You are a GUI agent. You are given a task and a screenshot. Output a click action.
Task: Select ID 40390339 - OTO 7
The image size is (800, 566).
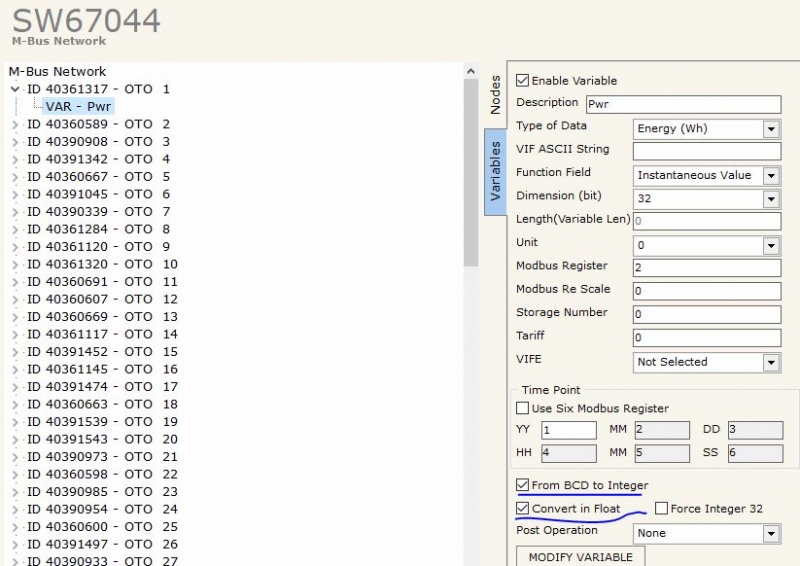pyautogui.click(x=98, y=212)
